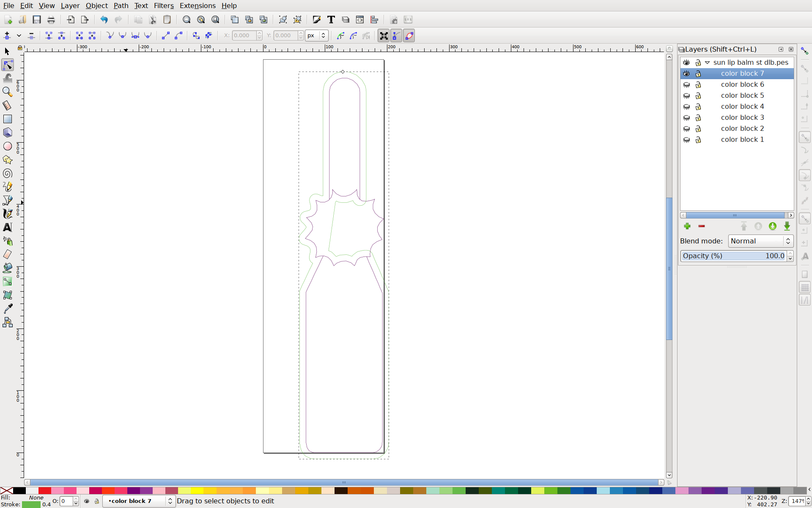Select the Eraser tool
The width and height of the screenshot is (812, 508).
tap(8, 254)
